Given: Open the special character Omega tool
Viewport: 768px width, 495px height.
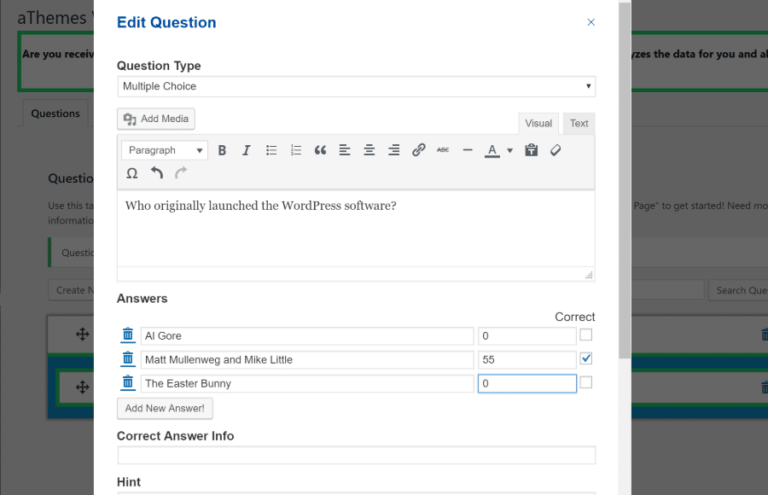Looking at the screenshot, I should 132,173.
